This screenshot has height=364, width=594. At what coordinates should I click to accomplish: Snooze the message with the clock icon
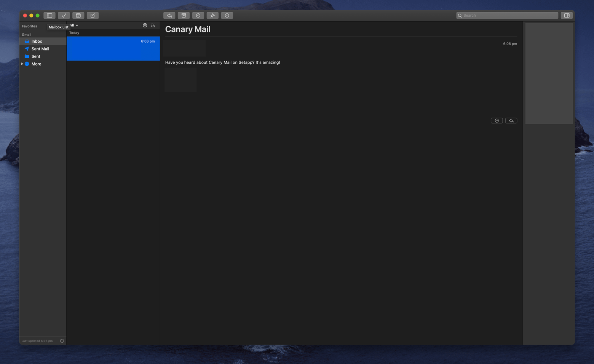(x=198, y=16)
